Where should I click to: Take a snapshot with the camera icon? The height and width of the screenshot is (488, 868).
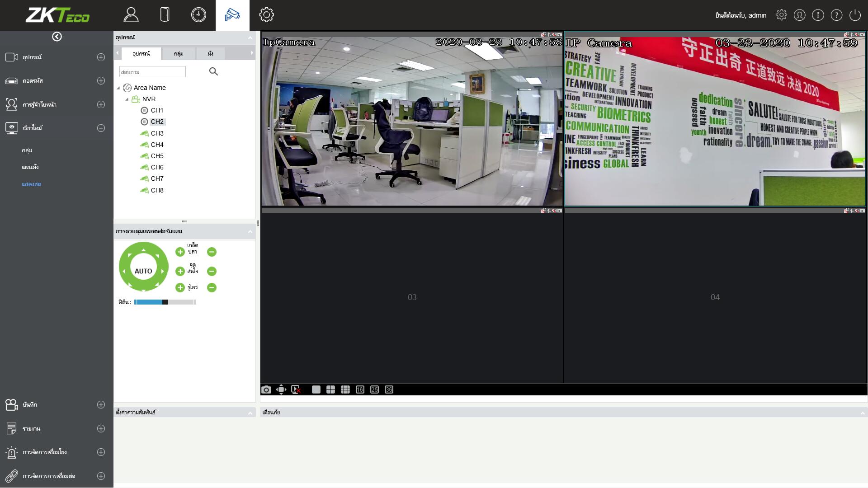266,389
